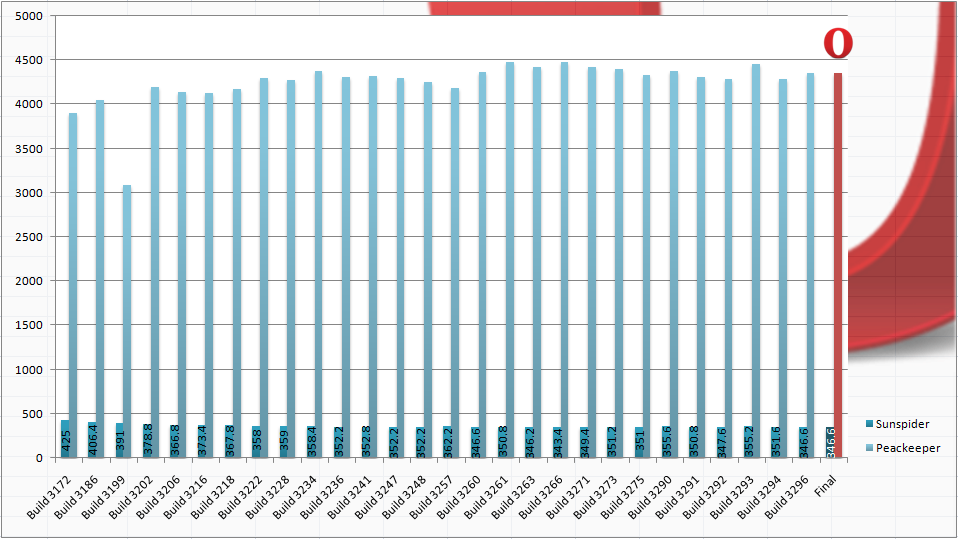Click the red Opera logo icon

coord(838,44)
